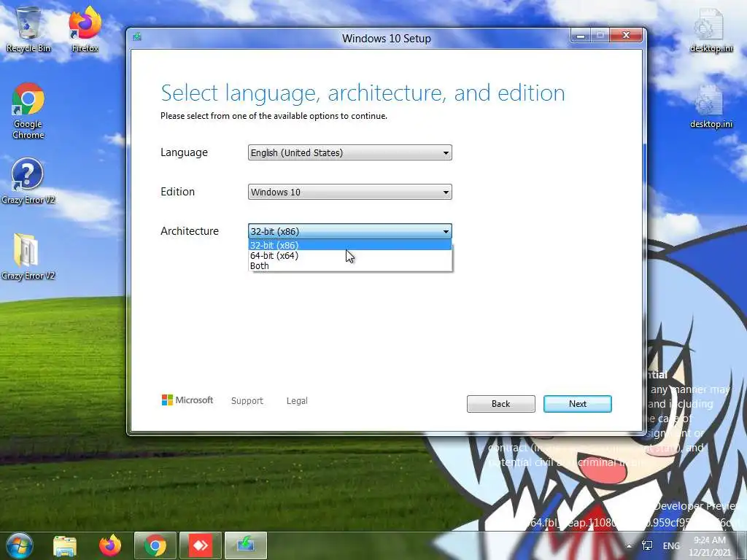Select the Crazy Error V2 folder icon
This screenshot has width=747, height=560.
coord(28,256)
